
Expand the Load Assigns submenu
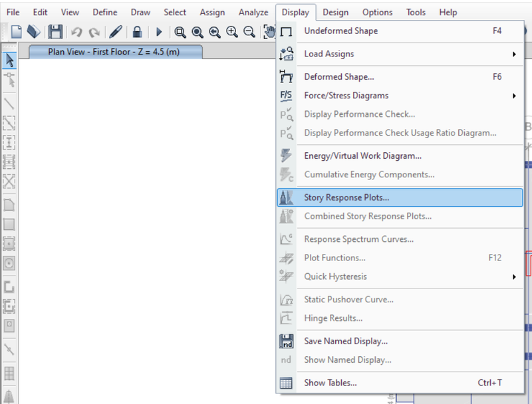[x=400, y=54]
